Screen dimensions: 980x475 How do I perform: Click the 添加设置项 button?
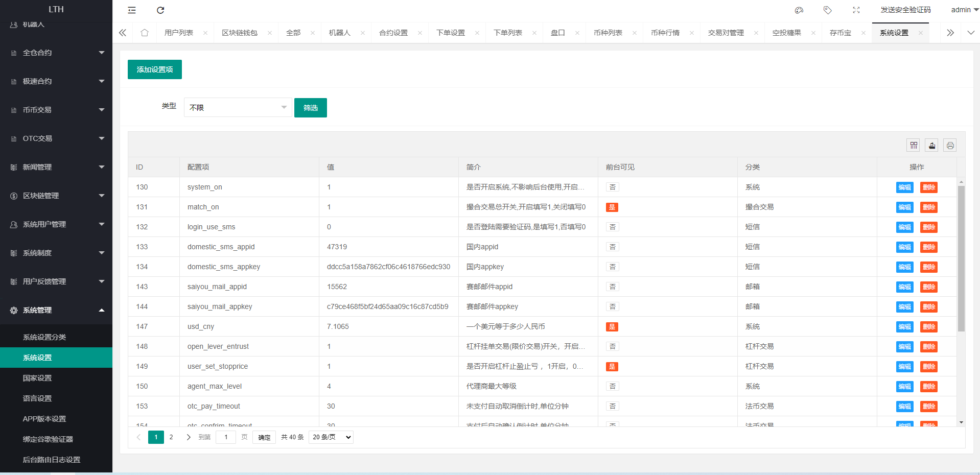pyautogui.click(x=154, y=69)
